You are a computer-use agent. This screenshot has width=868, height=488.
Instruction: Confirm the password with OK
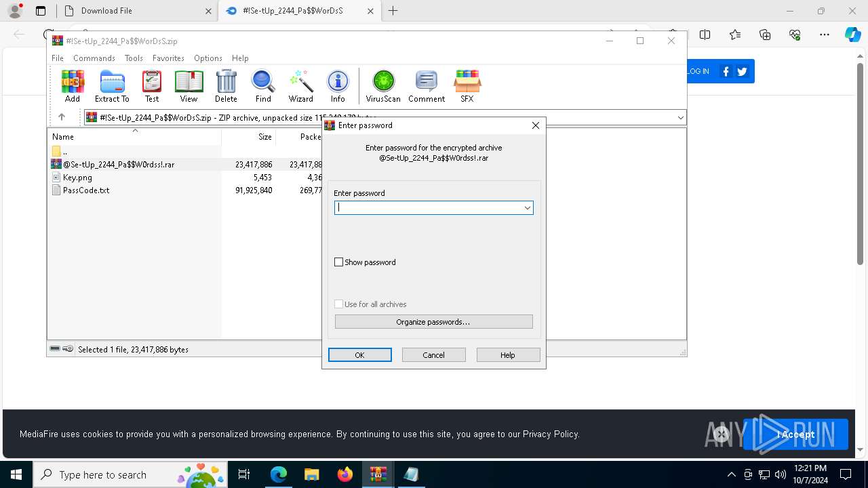tap(359, 355)
